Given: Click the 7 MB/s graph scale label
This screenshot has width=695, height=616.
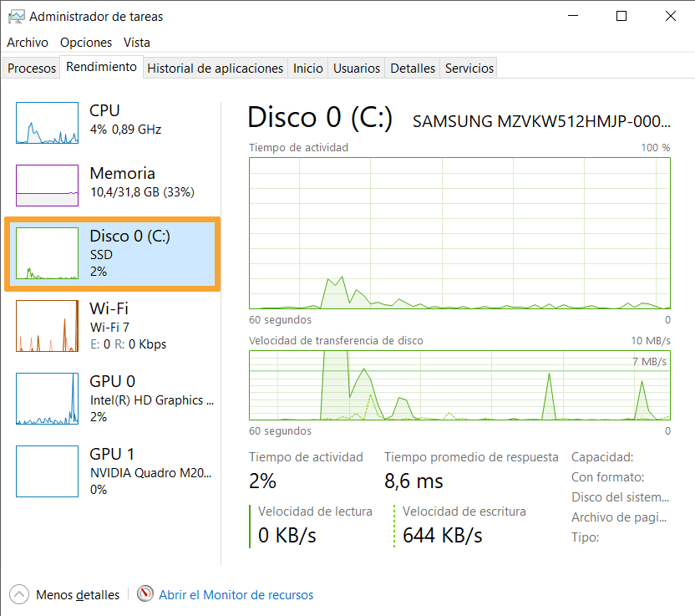Looking at the screenshot, I should pyautogui.click(x=649, y=362).
